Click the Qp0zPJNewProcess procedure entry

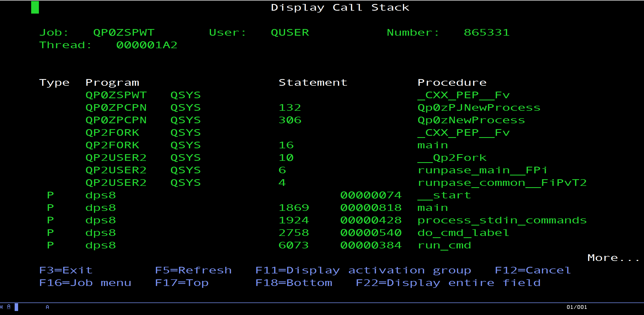[479, 108]
